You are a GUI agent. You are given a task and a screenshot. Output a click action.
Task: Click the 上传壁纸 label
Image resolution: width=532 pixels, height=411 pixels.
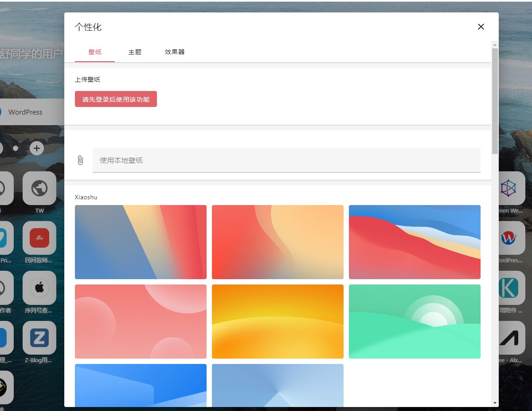point(87,79)
